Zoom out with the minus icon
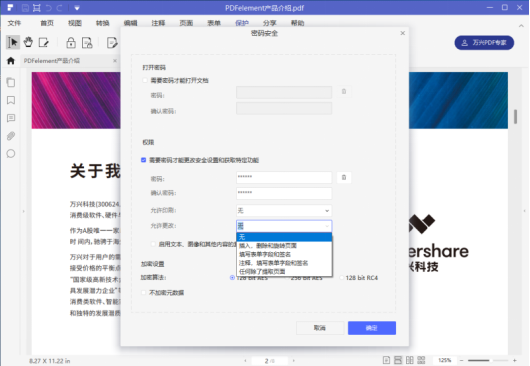The image size is (530, 366). [461, 361]
